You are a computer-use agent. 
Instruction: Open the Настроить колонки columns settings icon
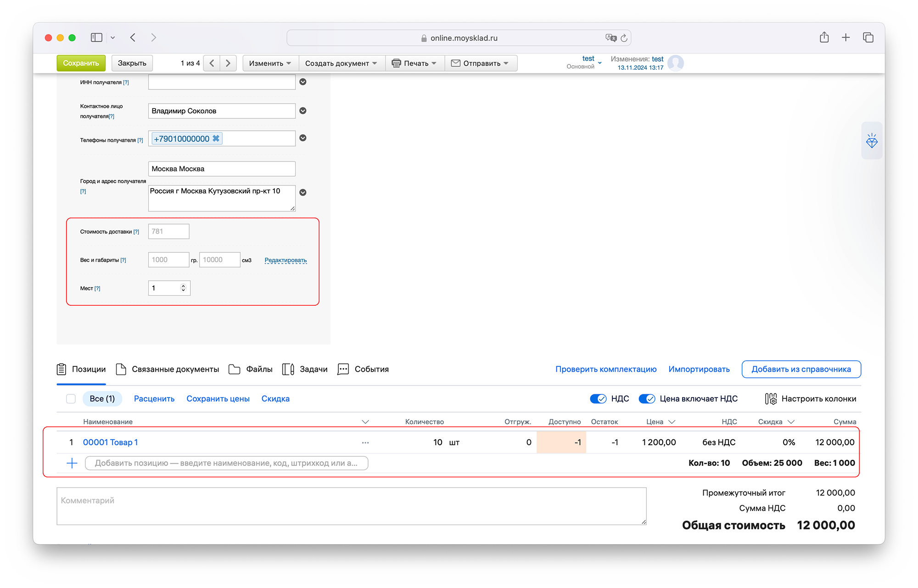click(771, 399)
